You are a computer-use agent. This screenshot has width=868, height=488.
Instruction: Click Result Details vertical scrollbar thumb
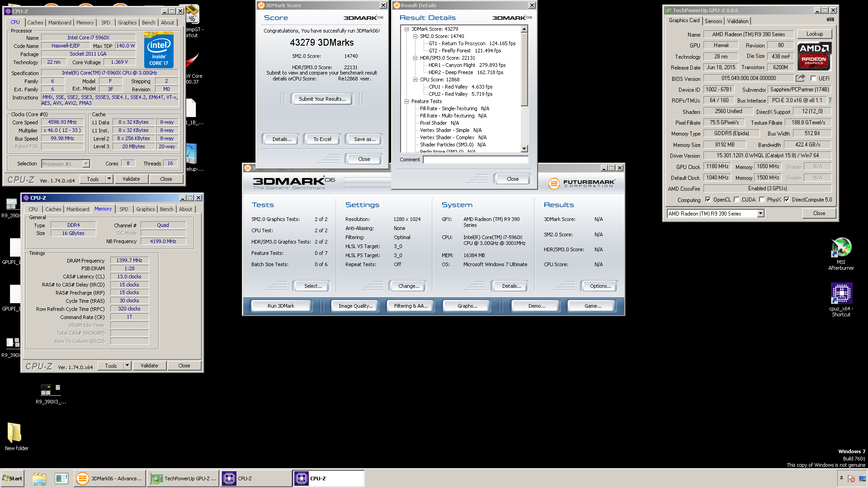click(524, 69)
